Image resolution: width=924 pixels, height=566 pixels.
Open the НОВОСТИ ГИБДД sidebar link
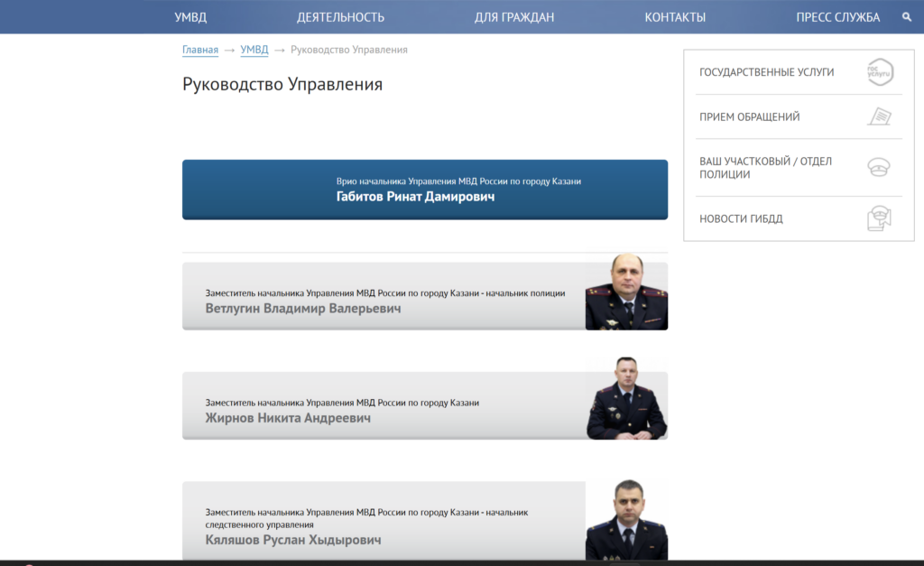[x=741, y=218]
